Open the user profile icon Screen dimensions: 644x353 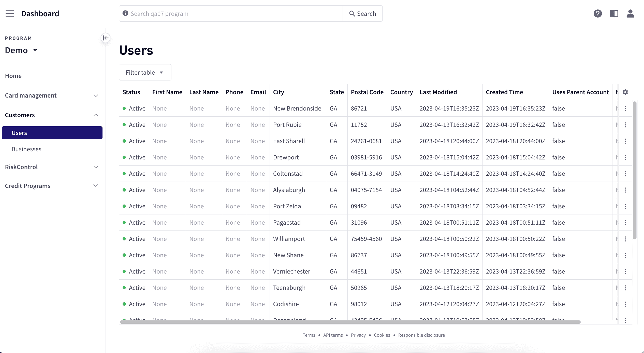coord(630,13)
